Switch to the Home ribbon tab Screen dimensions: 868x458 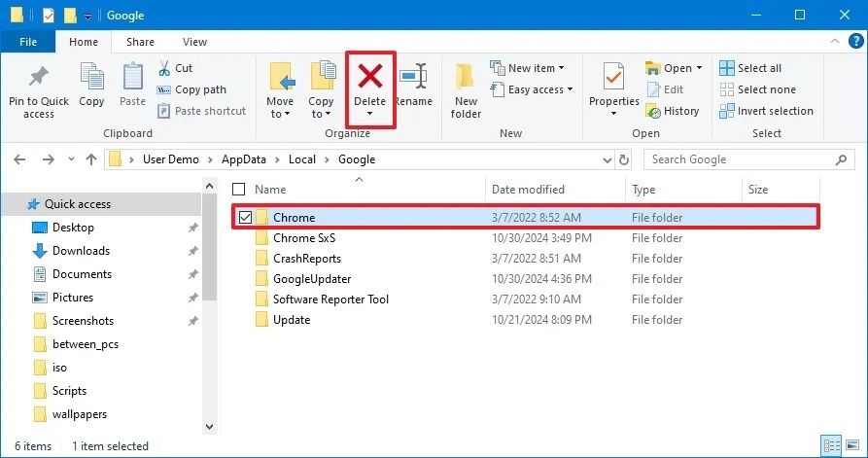[x=84, y=42]
